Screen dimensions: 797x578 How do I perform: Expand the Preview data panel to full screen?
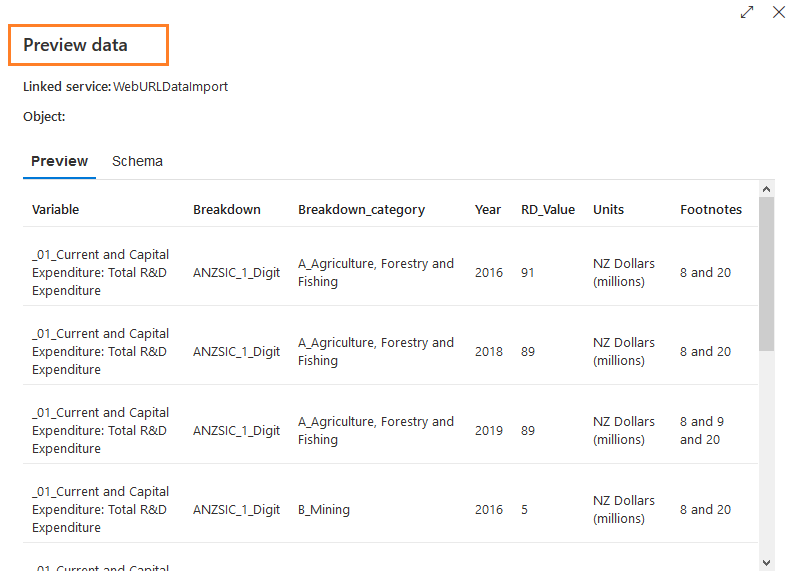click(747, 12)
